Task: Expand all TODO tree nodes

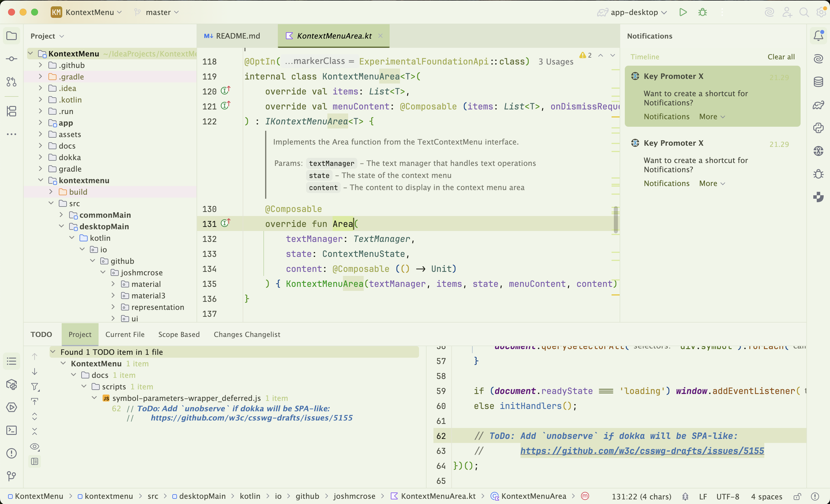Action: 34,416
